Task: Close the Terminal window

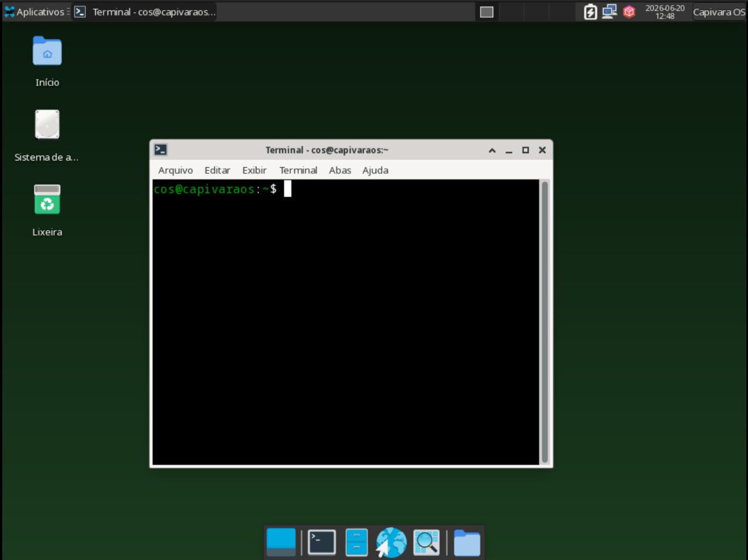Action: 542,150
